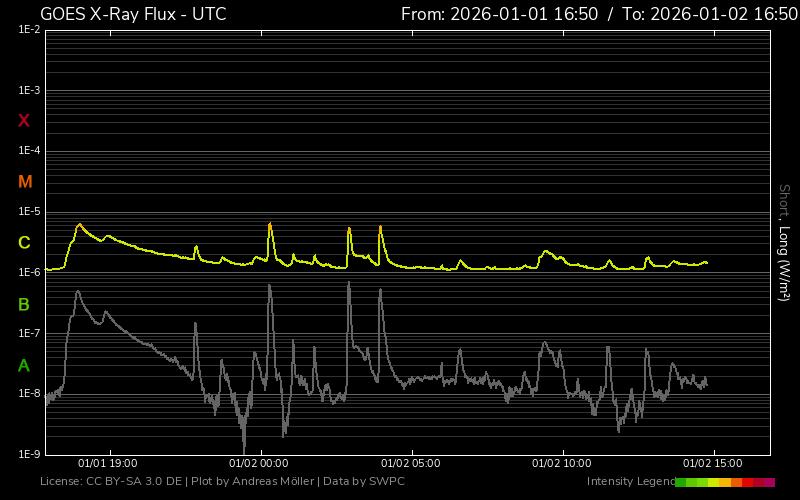Click the green A flare class label
This screenshot has width=800, height=500.
point(24,365)
